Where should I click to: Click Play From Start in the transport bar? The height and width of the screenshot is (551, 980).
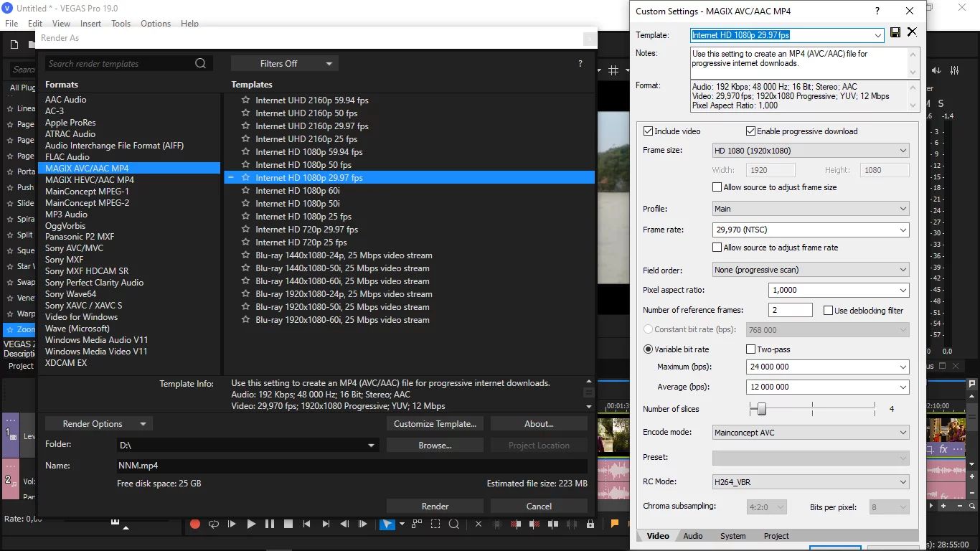[x=232, y=524]
